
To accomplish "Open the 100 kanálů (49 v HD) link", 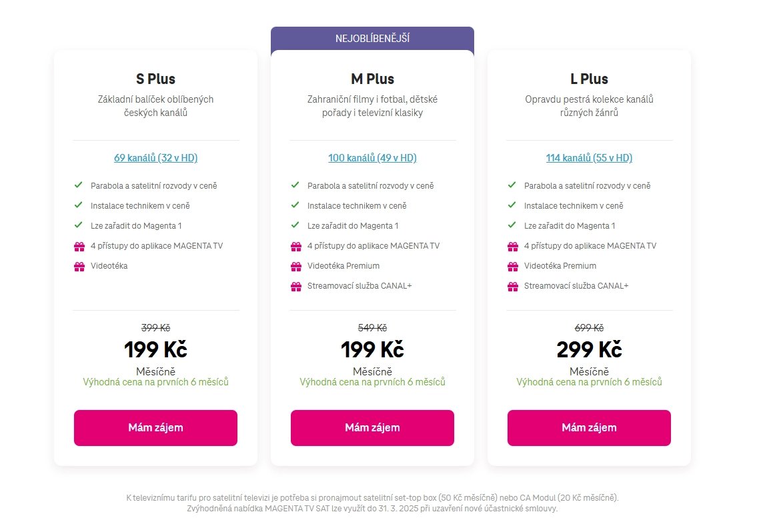I will [x=372, y=158].
